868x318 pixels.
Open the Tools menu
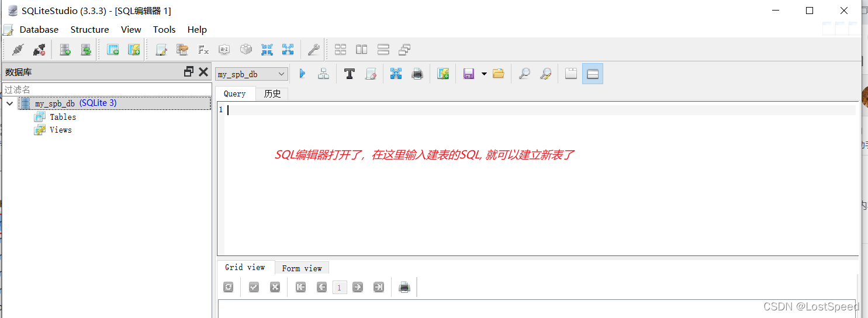[164, 30]
